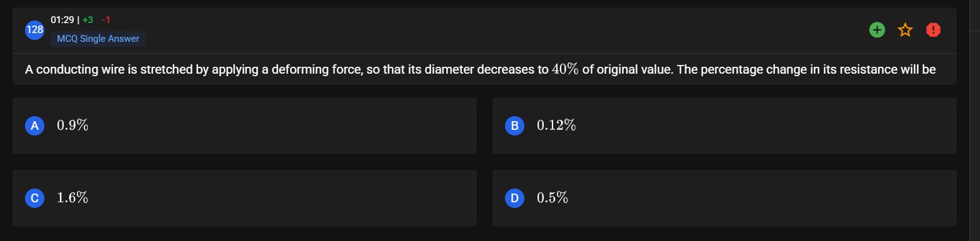This screenshot has height=241, width=980.
Task: Click the blue C option badge
Action: [34, 198]
